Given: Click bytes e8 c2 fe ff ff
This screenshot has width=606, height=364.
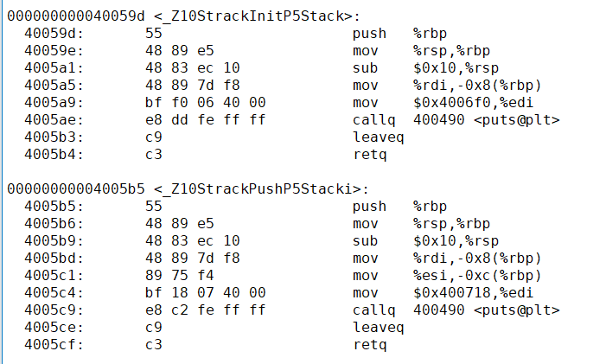Looking at the screenshot, I should click(205, 310).
